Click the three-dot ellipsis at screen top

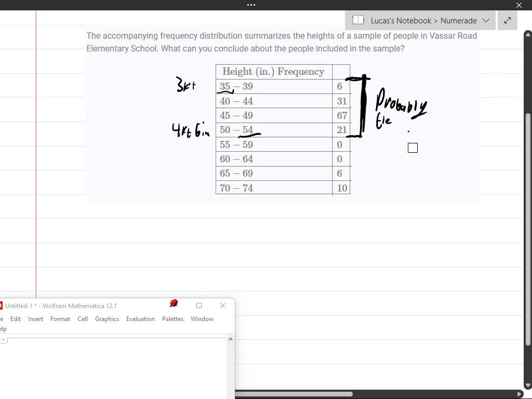coord(251,5)
